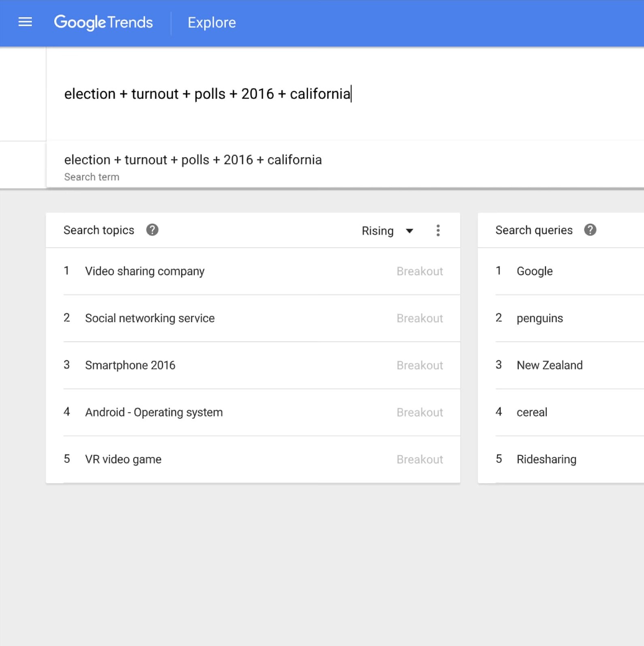Open help icon beside Search queries
Image resolution: width=644 pixels, height=646 pixels.
(x=590, y=230)
